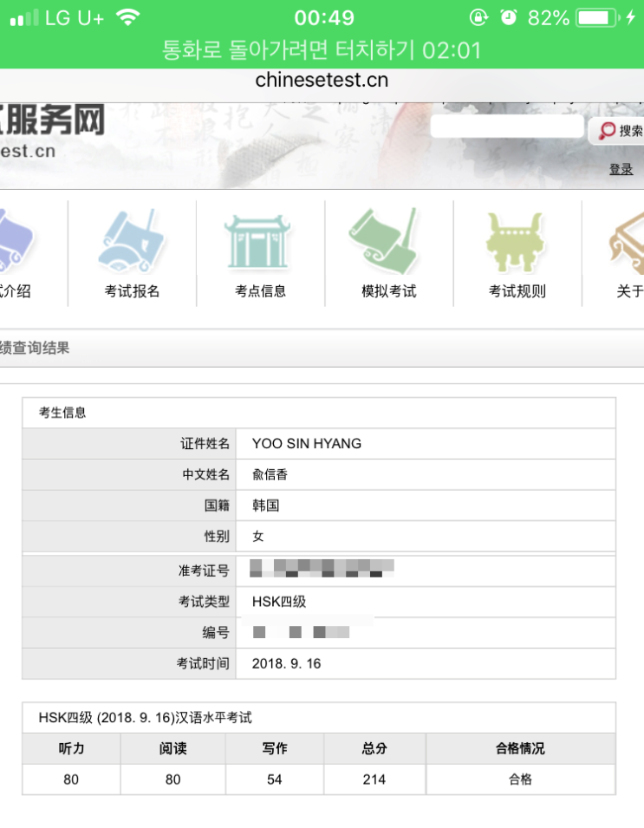This screenshot has height=828, width=644.
Task: Click the 绩查询结果 section heading
Action: coord(35,348)
